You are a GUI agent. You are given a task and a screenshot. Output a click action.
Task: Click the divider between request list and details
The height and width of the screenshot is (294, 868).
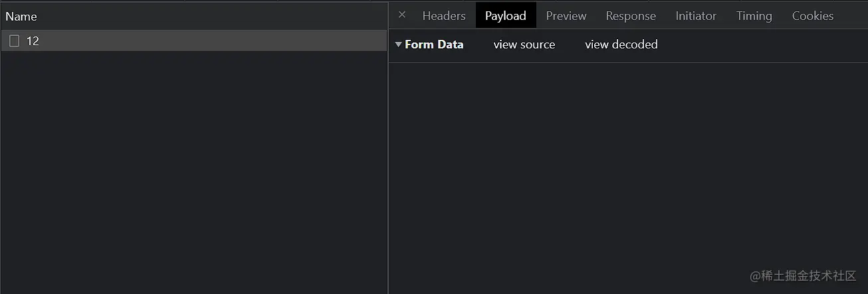click(387, 166)
